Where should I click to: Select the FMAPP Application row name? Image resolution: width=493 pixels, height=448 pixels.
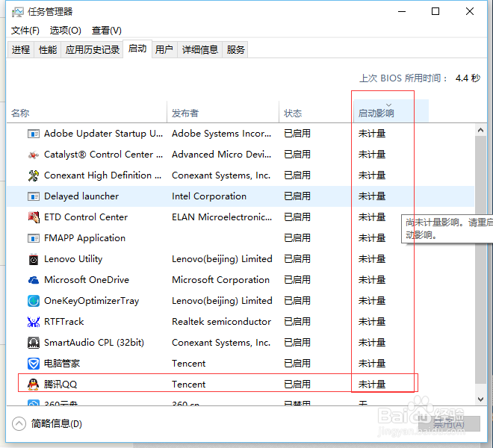pos(84,238)
